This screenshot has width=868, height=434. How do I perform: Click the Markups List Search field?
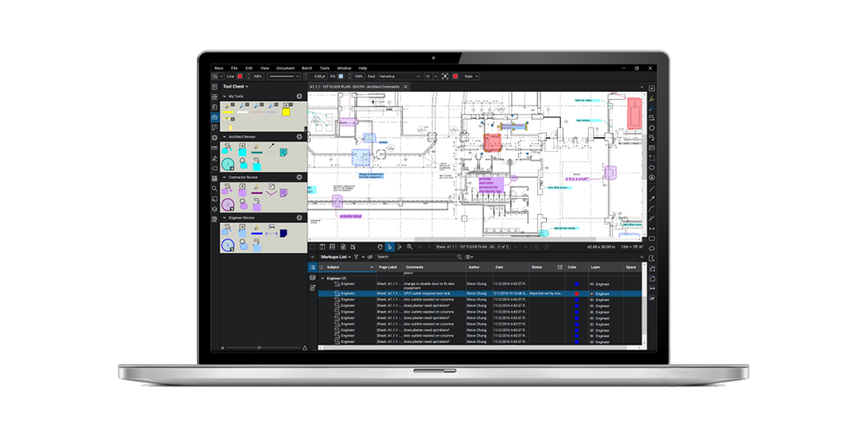point(419,257)
